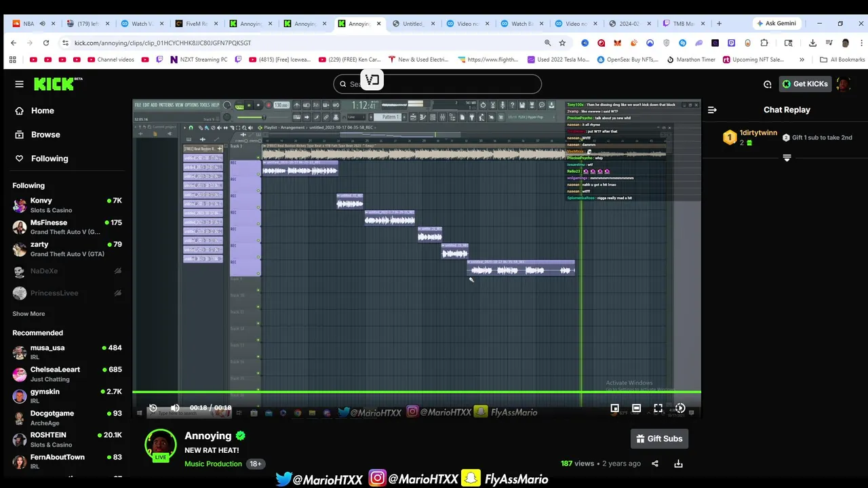
Task: Click the Gift Subs button
Action: 659,439
